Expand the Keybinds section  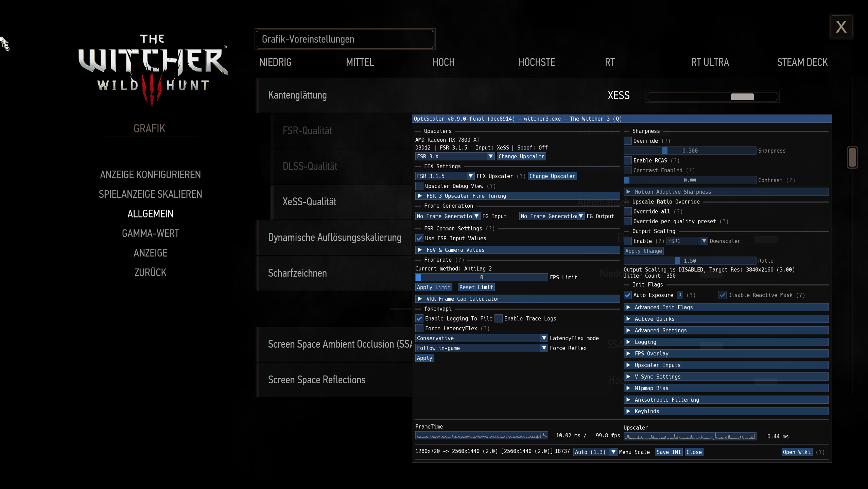(726, 411)
